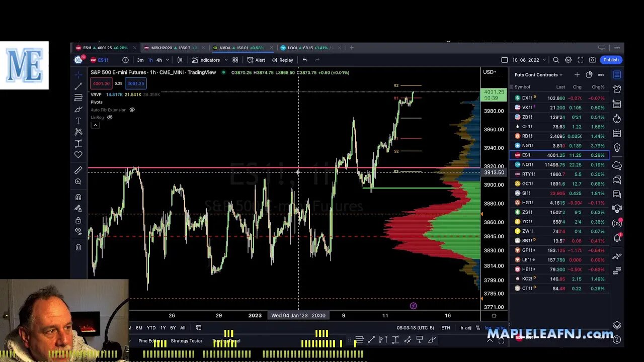Open the hotlists flame icon

[617, 119]
